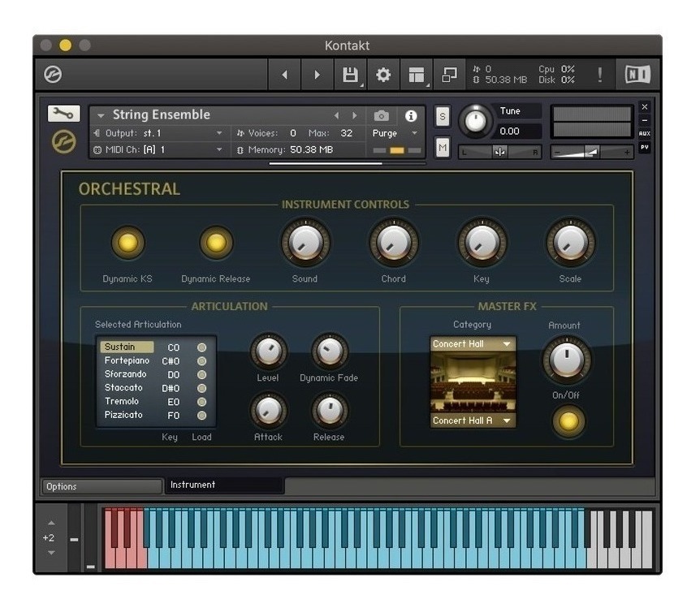The width and height of the screenshot is (700, 608).
Task: Minimize instrument header with minus button
Action: [x=644, y=120]
